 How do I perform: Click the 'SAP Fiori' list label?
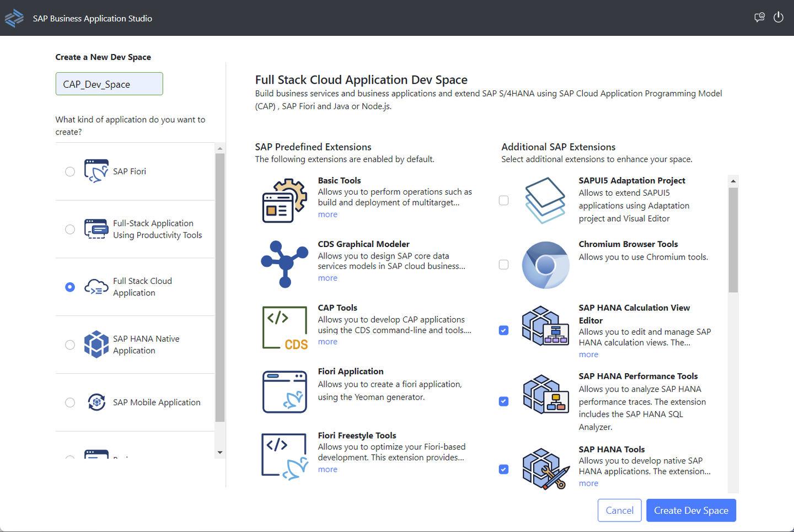point(130,171)
